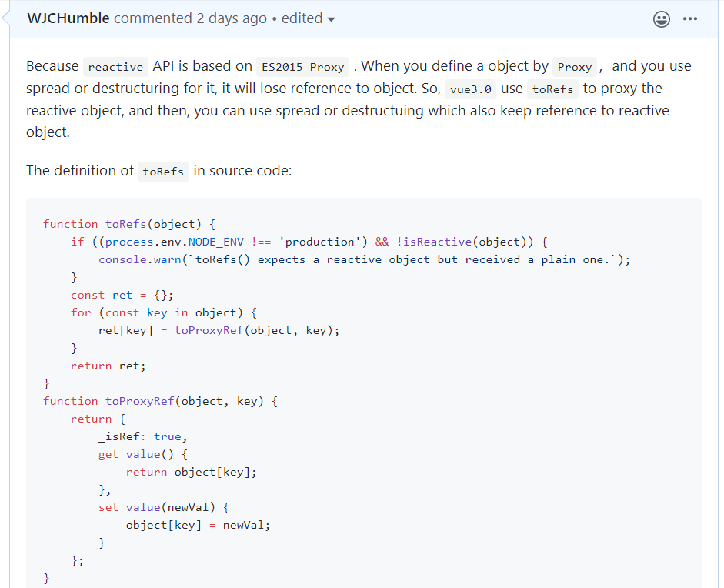Click the 'set value(newVal)' code line

[x=163, y=507]
